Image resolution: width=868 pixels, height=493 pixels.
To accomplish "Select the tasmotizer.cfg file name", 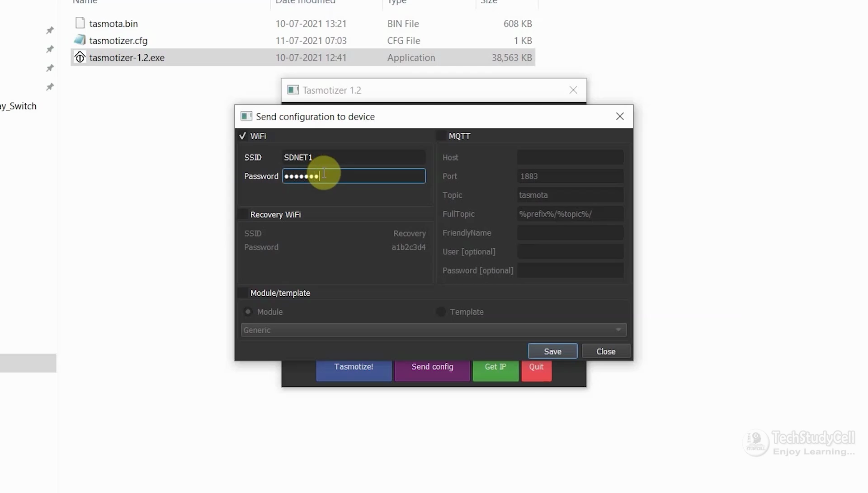I will 118,41.
